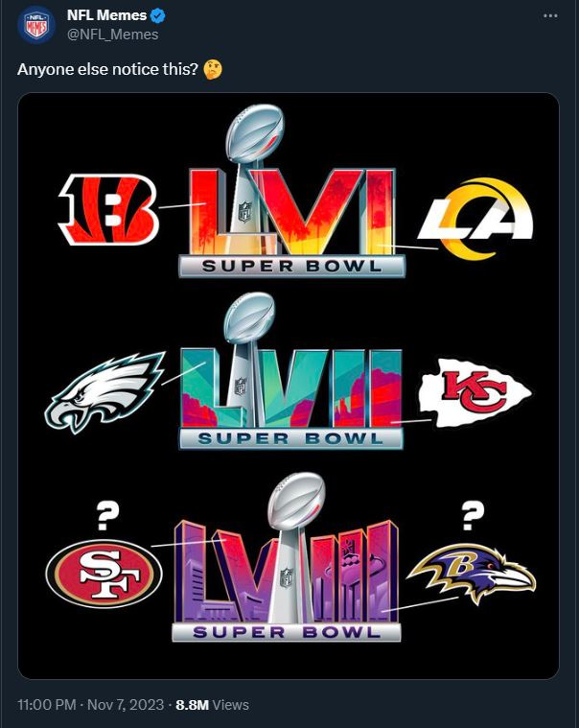
Task: Click the Super Bowl LVI logo
Action: 292,191
